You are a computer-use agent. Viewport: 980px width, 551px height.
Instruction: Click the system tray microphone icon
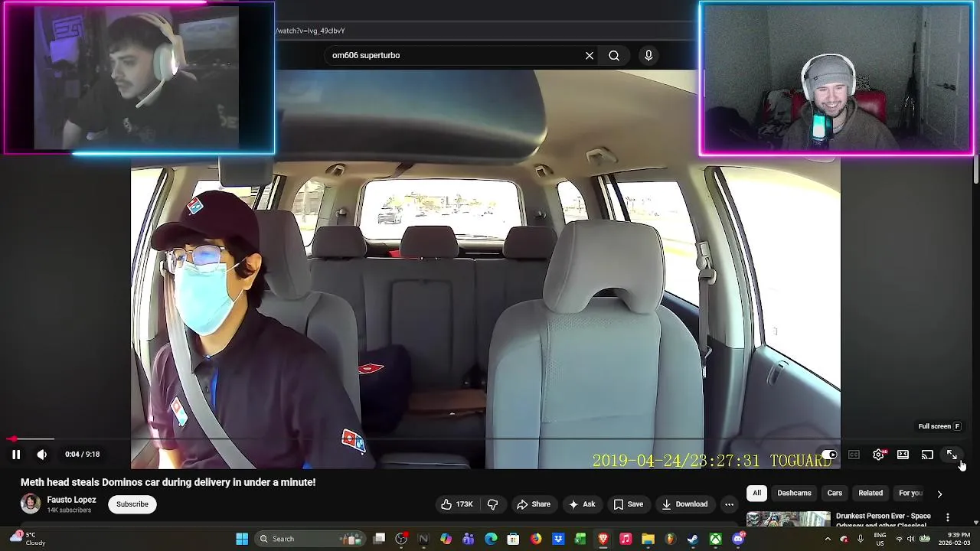(x=861, y=539)
